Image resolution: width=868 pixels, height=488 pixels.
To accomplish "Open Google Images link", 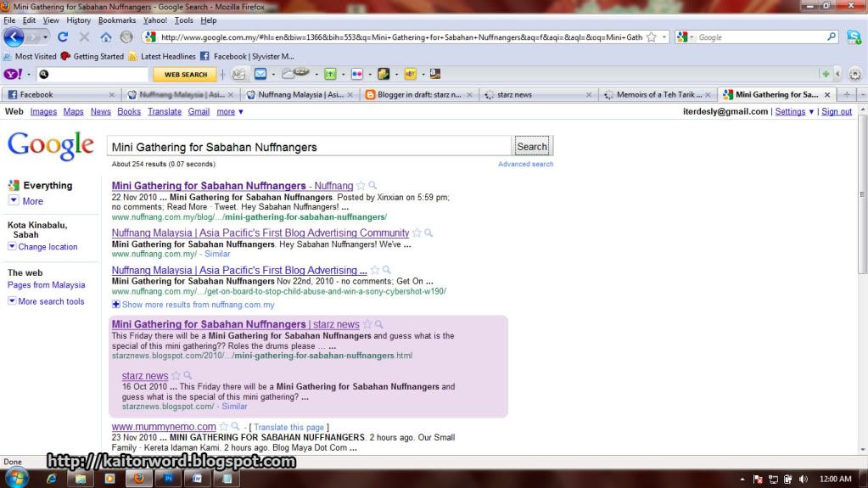I will pos(43,111).
